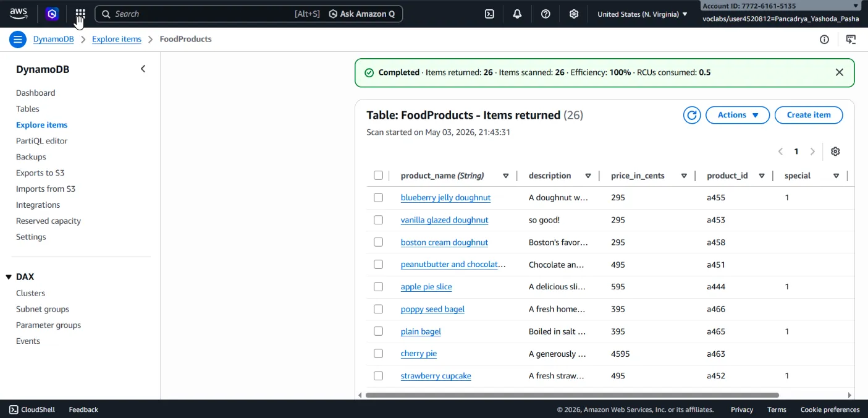Go to Dashboard in sidebar
The width and height of the screenshot is (868, 418).
pyautogui.click(x=35, y=93)
